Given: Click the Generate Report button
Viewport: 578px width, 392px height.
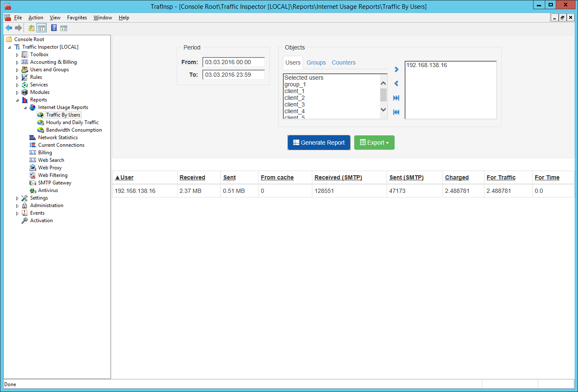Looking at the screenshot, I should click(x=319, y=143).
